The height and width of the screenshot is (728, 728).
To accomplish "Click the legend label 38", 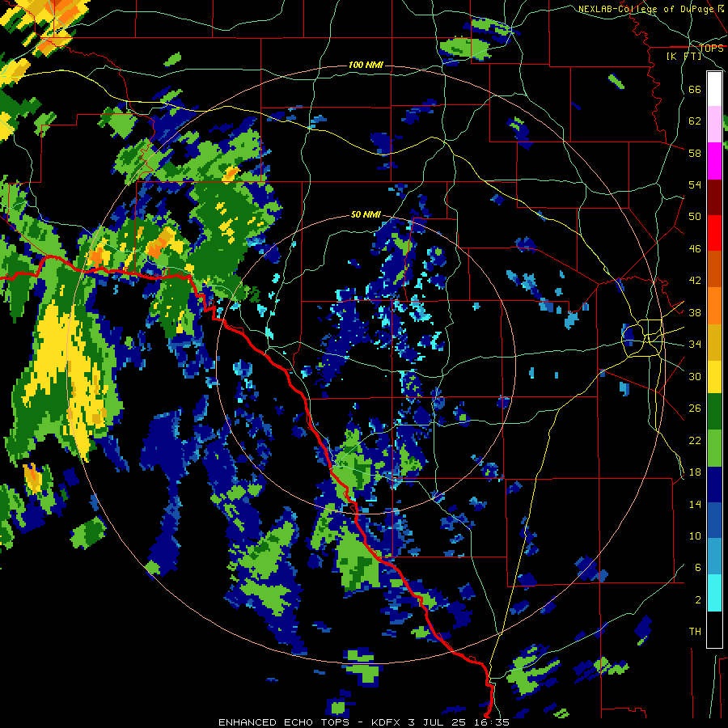I will (x=695, y=312).
